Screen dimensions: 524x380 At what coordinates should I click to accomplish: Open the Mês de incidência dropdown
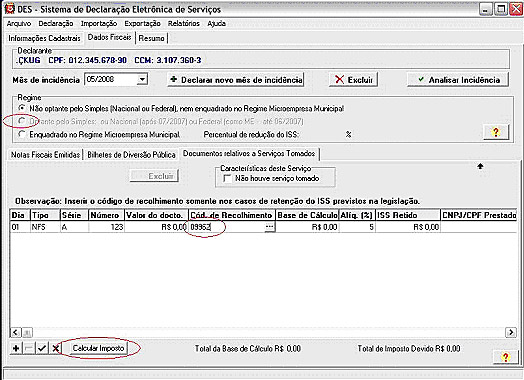[142, 80]
